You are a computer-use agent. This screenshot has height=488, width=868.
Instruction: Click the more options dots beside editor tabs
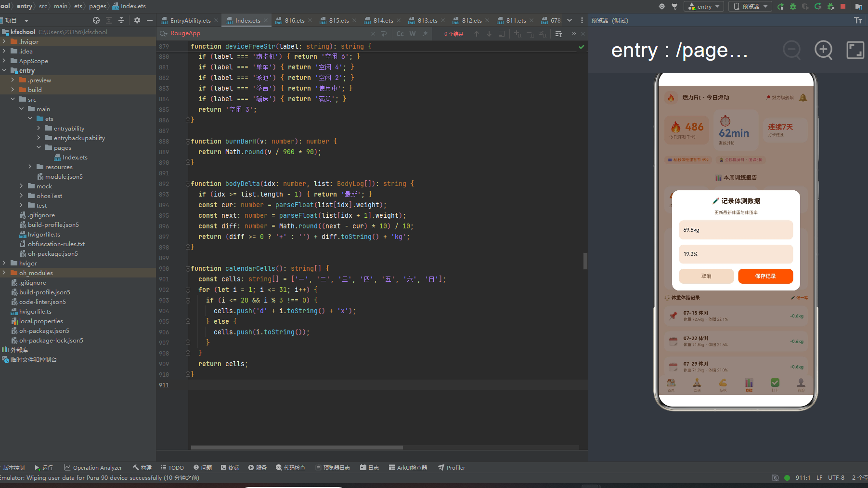point(582,20)
